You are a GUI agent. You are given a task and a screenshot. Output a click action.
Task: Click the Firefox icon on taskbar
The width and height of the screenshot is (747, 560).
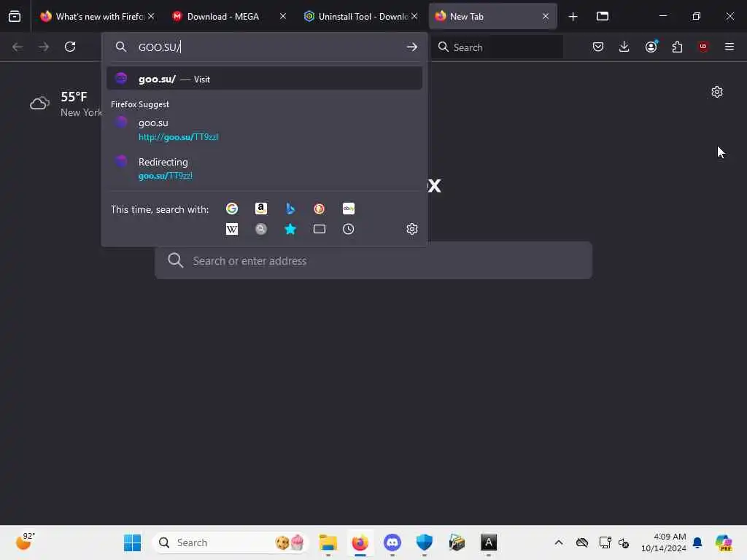tap(360, 542)
